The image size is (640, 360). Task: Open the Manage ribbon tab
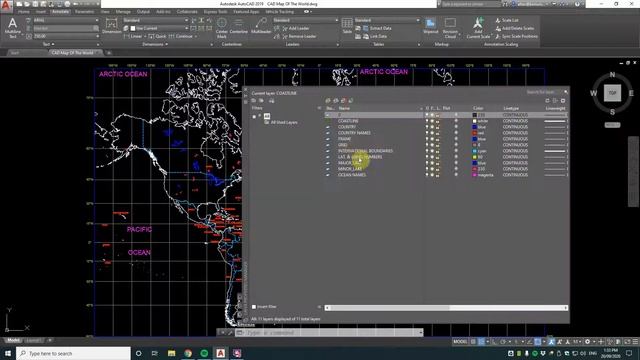tap(123, 12)
